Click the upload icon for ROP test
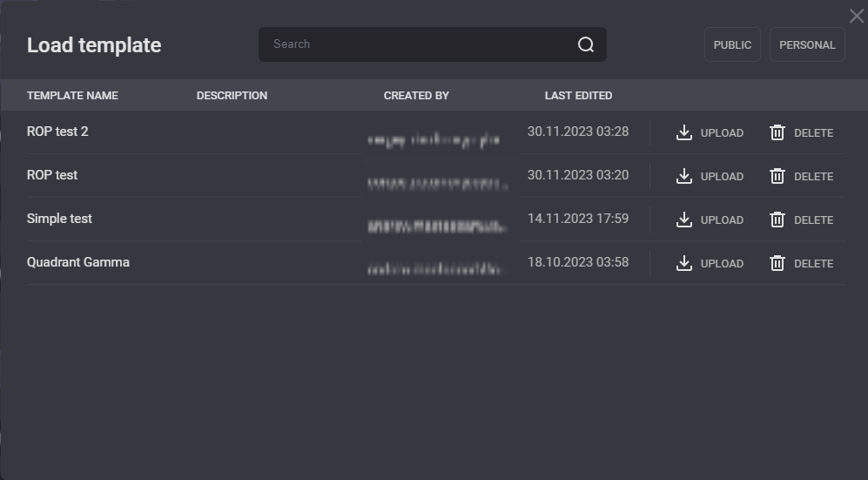868x480 pixels. click(x=684, y=176)
